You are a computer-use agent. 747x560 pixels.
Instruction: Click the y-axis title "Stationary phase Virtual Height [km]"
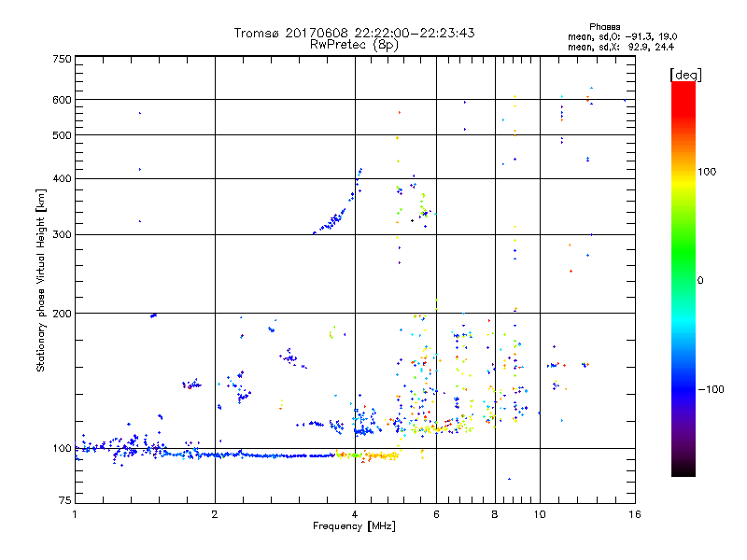pyautogui.click(x=41, y=280)
